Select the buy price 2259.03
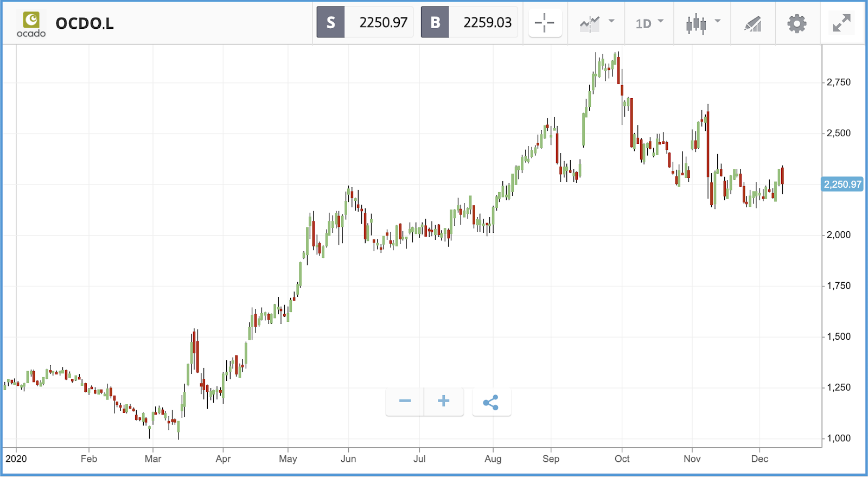 pyautogui.click(x=487, y=22)
